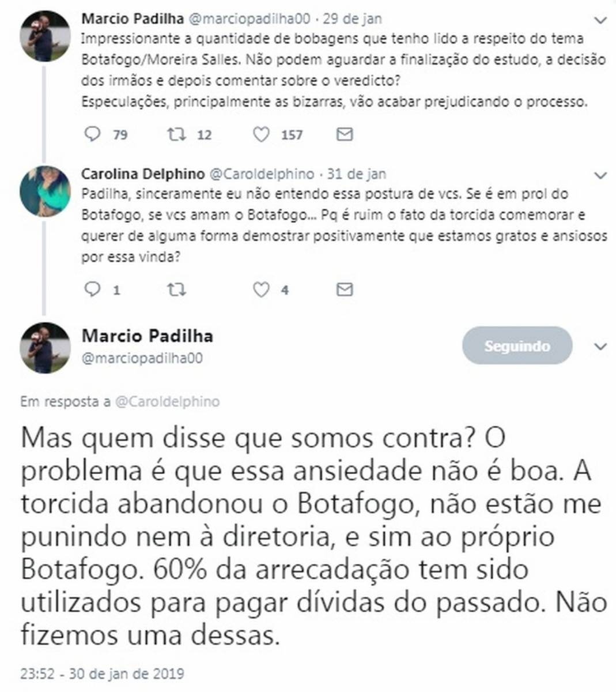Screen dimensions: 616x692
Task: Click Marcio Padilha name in first tweet
Action: tap(133, 18)
